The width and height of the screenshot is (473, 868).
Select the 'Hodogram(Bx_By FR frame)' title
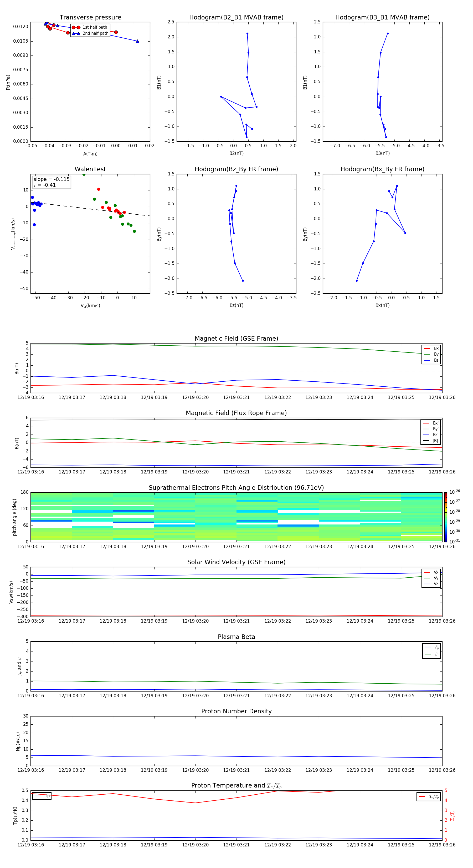pyautogui.click(x=382, y=169)
